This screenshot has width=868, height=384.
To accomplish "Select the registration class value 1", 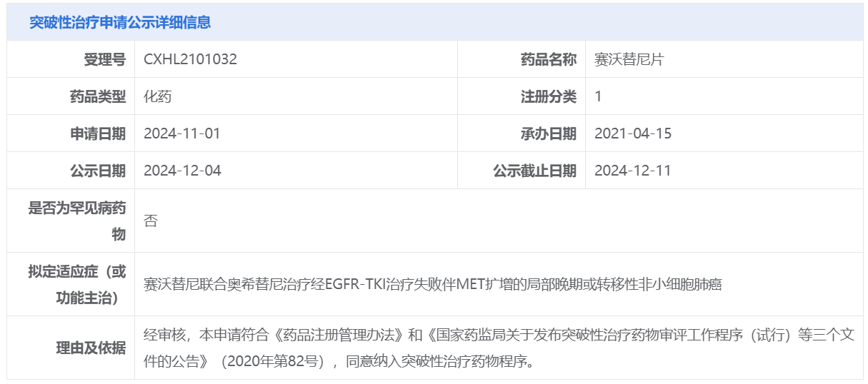I will coord(599,96).
